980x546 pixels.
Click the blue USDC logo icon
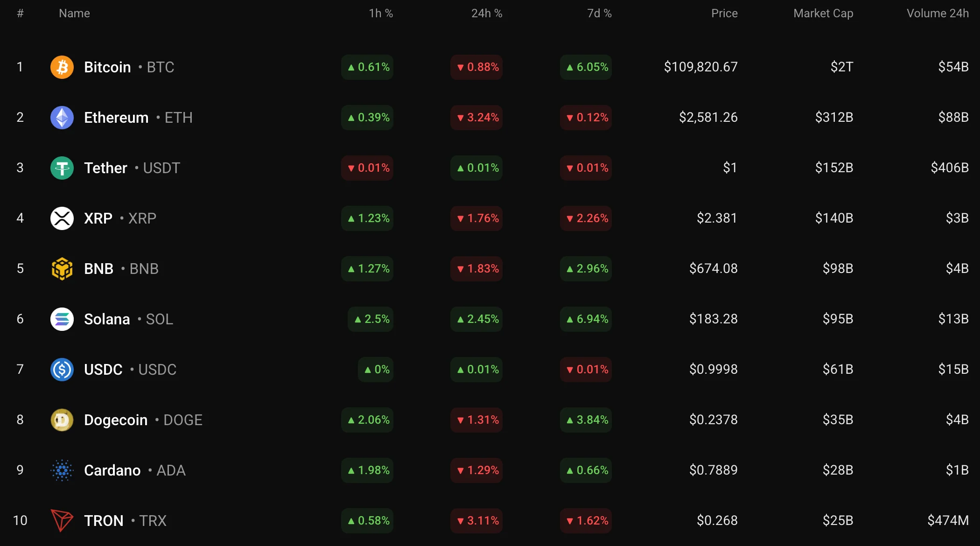(x=62, y=370)
